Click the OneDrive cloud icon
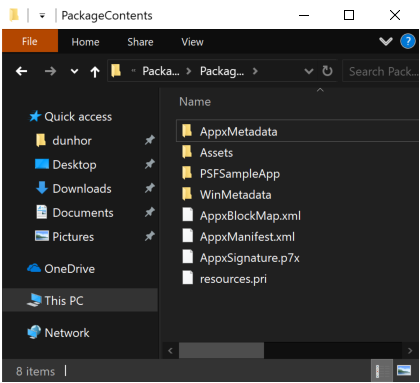This screenshot has height=383, width=420. tap(34, 268)
